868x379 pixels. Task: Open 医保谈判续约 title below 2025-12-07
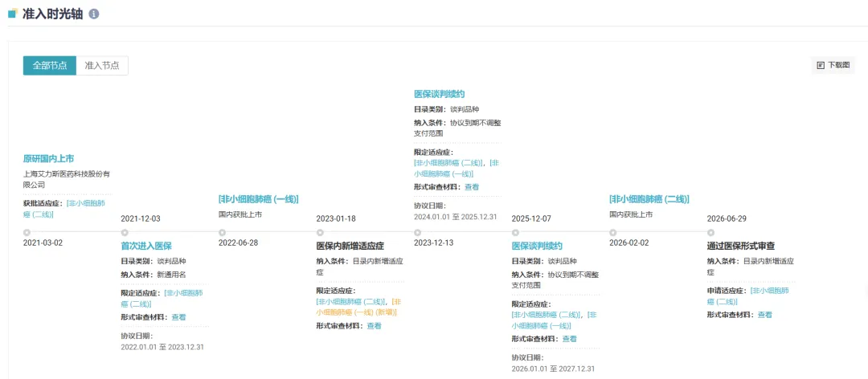537,246
